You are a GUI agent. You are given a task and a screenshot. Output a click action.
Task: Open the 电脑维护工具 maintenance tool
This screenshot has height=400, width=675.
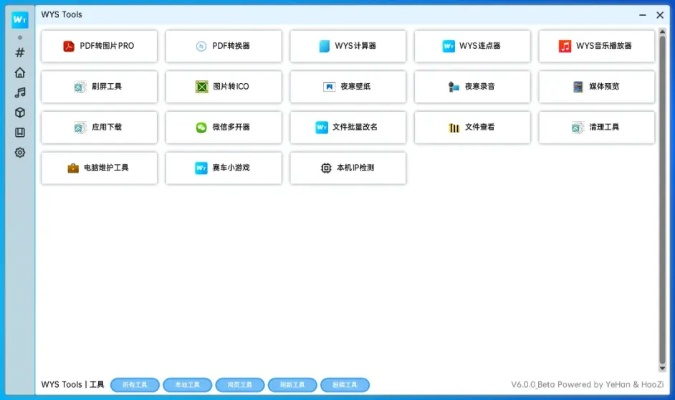click(99, 168)
